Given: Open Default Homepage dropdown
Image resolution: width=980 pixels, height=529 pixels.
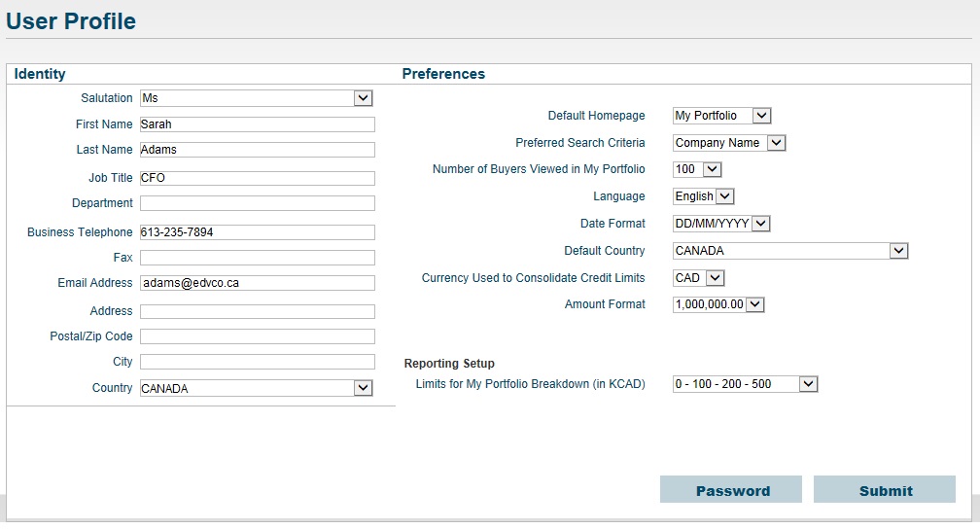Looking at the screenshot, I should [x=721, y=116].
